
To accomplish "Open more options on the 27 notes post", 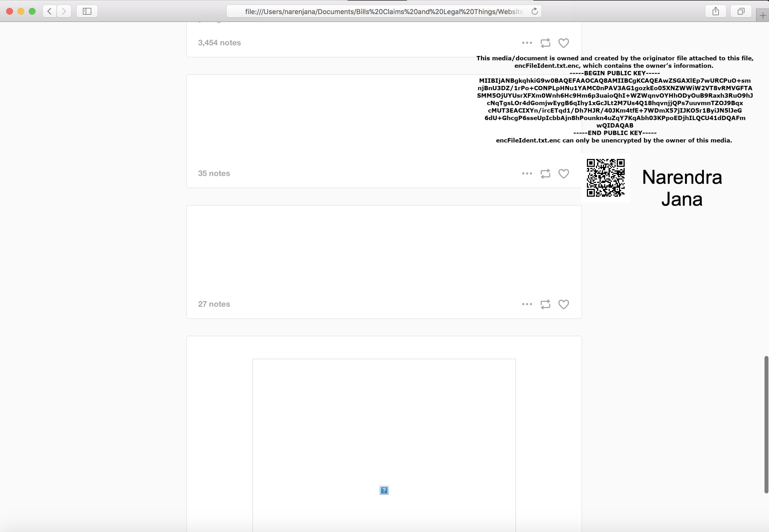I will (x=527, y=304).
